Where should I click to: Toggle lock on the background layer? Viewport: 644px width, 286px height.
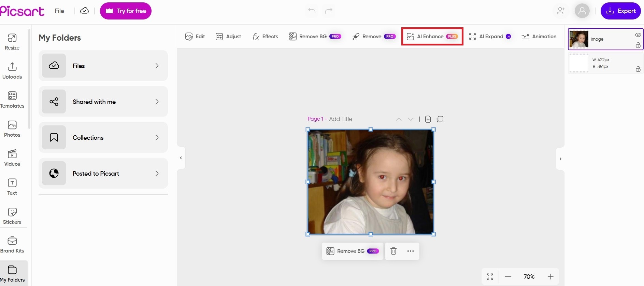click(638, 69)
